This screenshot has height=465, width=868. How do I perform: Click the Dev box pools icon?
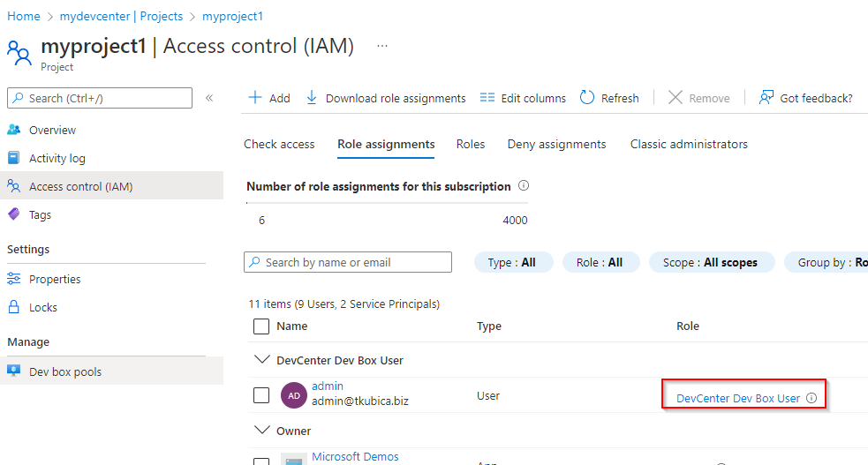14,371
